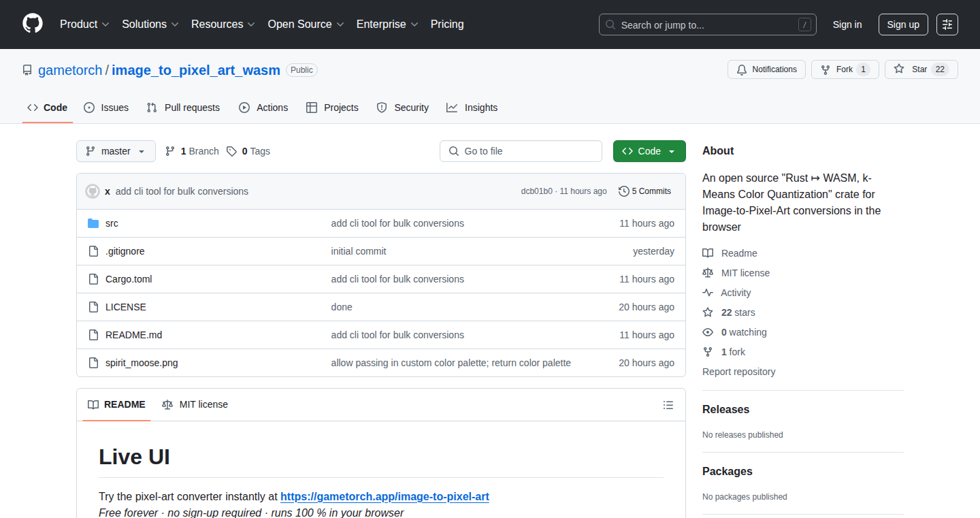Open the gametorch owner link

click(70, 70)
